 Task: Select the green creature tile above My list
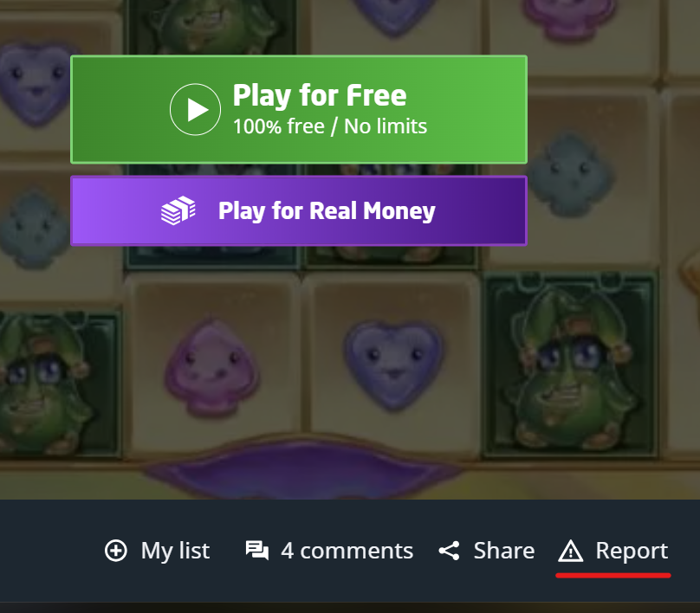coord(60,384)
